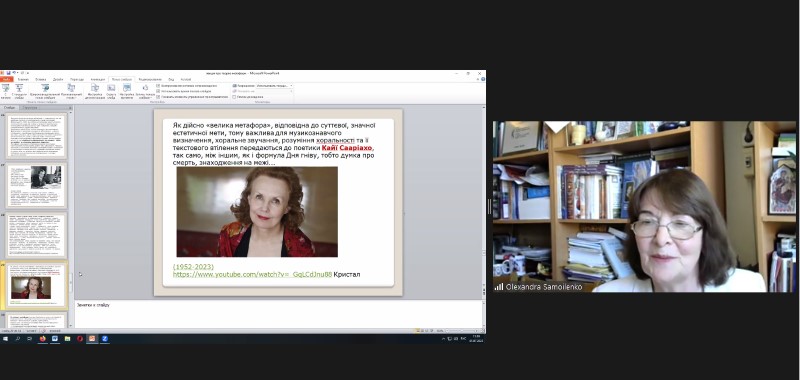Select the slide thumbnail with desk photo
This screenshot has height=380, width=800.
coord(36,186)
